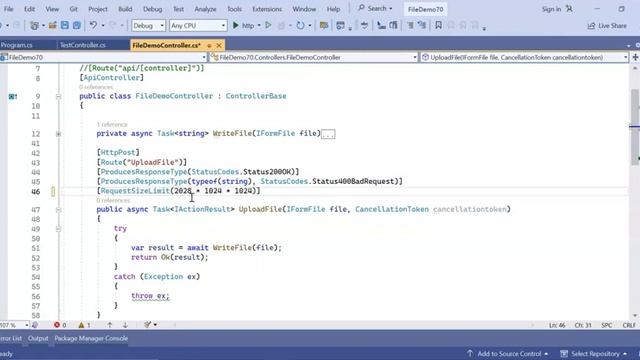The width and height of the screenshot is (640, 360).
Task: Open the Any CPU platform dropdown
Action: [198, 26]
